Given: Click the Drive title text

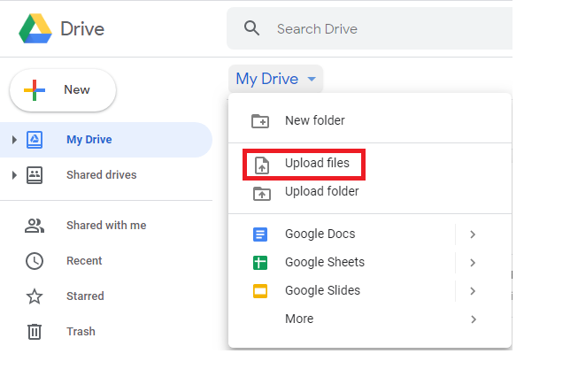Looking at the screenshot, I should pyautogui.click(x=82, y=28).
